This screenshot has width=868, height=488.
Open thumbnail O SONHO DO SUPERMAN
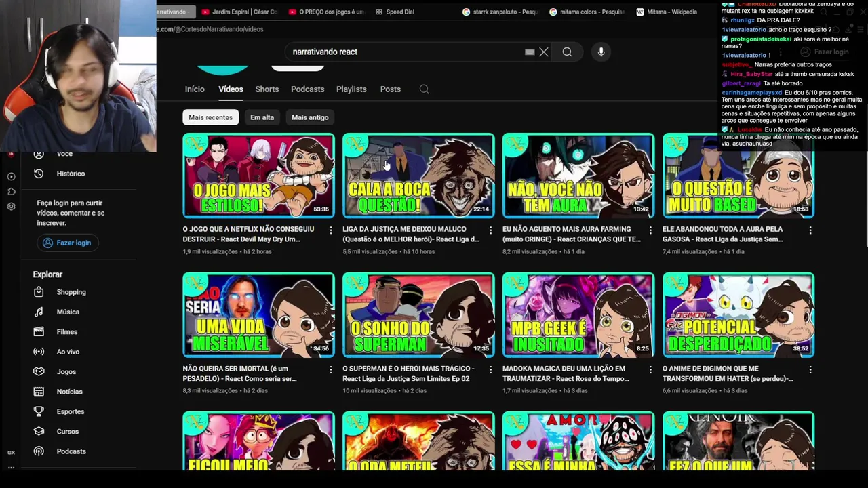pyautogui.click(x=418, y=315)
